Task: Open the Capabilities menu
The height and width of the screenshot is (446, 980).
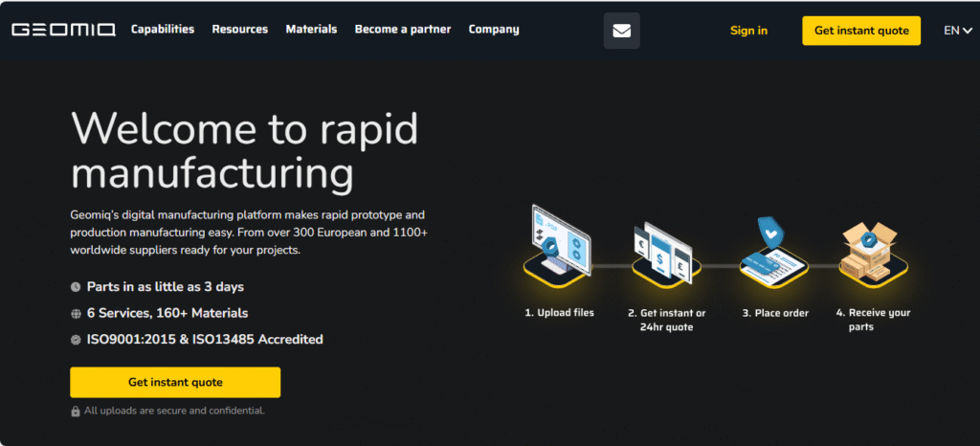Action: coord(163,30)
